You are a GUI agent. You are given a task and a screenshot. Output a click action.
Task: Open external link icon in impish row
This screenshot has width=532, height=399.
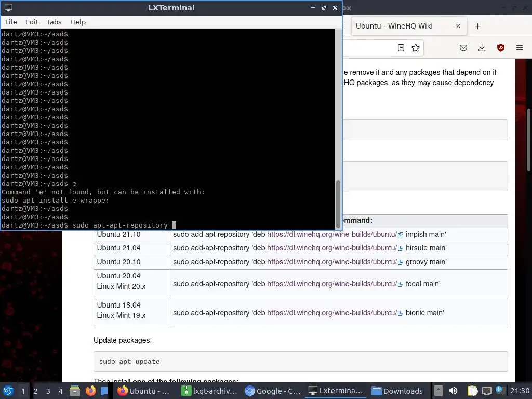tap(401, 235)
